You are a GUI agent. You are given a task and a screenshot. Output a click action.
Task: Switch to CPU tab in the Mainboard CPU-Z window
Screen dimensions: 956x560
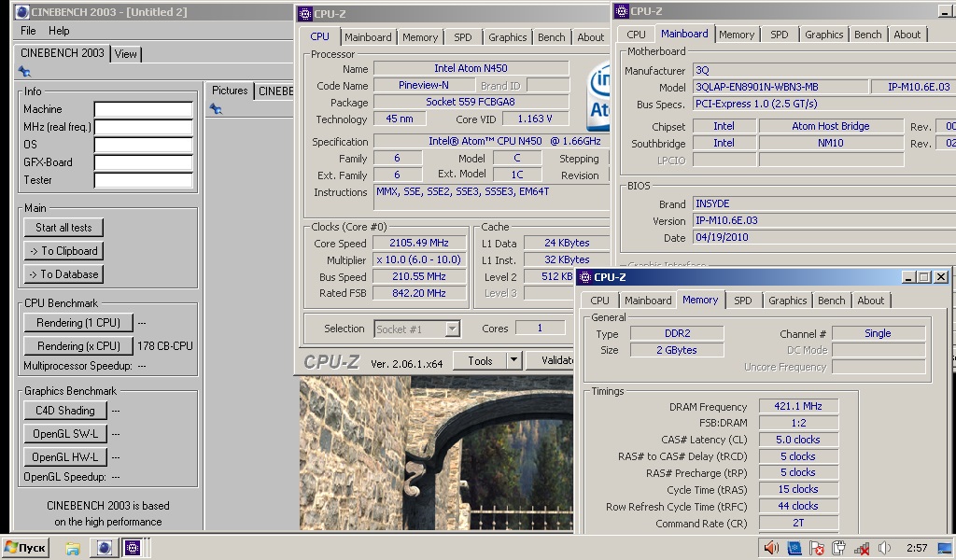(636, 35)
